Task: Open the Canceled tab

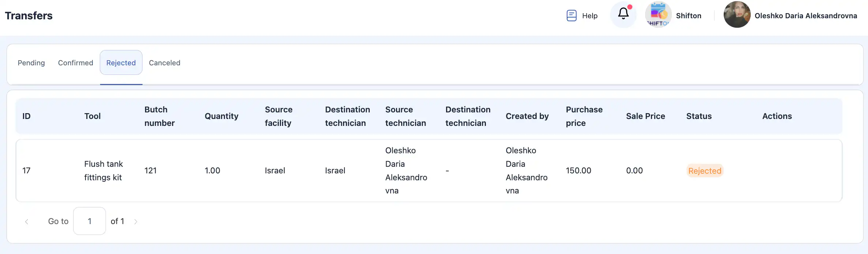Action: (164, 63)
